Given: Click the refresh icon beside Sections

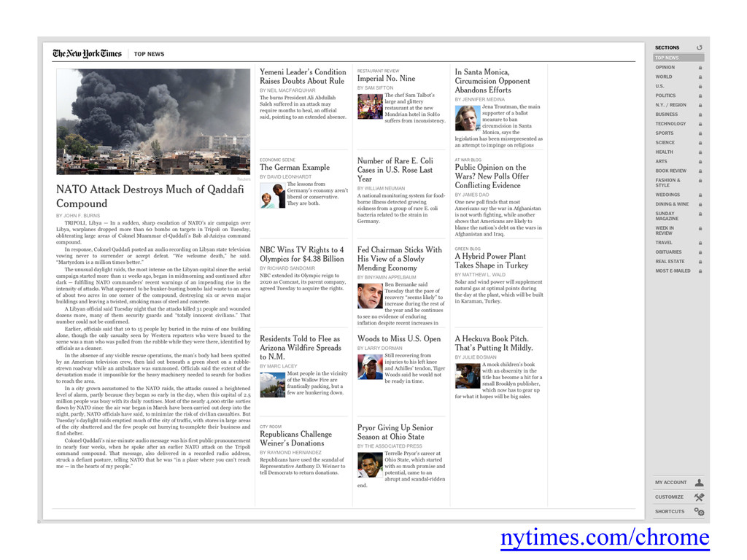Looking at the screenshot, I should 700,47.
